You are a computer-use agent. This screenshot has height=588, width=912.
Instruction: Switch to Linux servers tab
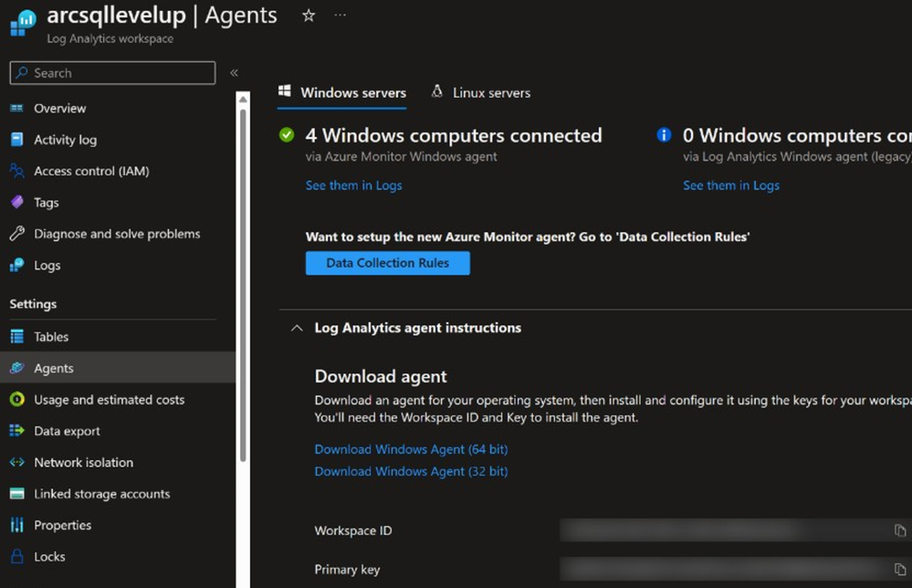pos(480,92)
